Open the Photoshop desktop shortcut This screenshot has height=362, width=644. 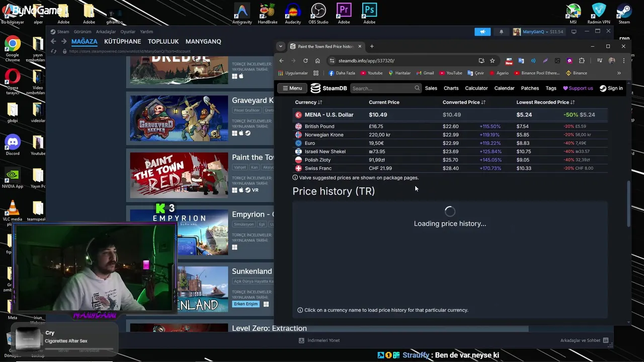pos(369,14)
